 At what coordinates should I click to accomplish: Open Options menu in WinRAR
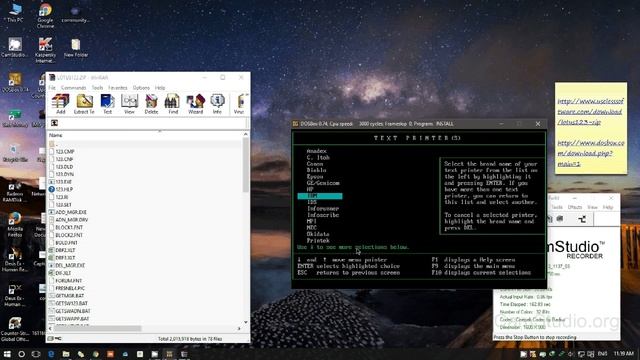(141, 88)
